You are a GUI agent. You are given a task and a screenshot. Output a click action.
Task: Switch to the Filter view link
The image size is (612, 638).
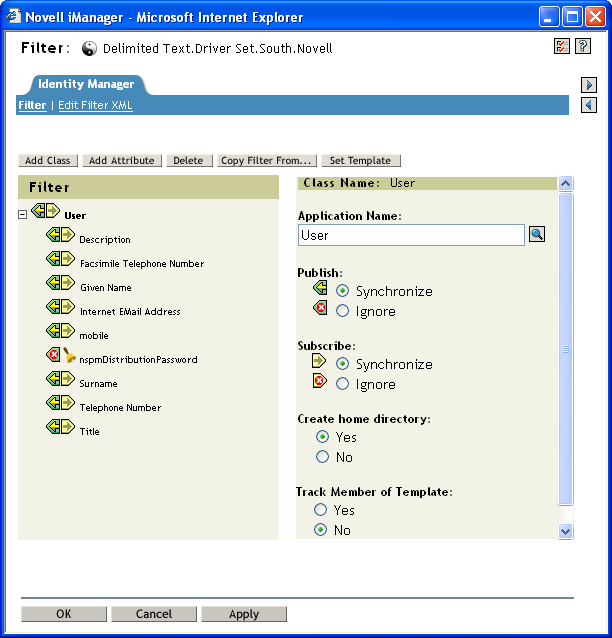pos(32,105)
